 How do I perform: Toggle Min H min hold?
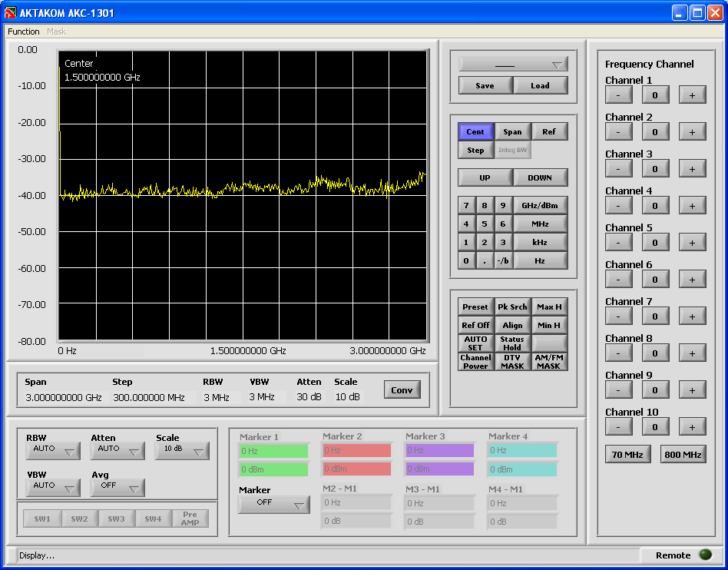pyautogui.click(x=549, y=325)
